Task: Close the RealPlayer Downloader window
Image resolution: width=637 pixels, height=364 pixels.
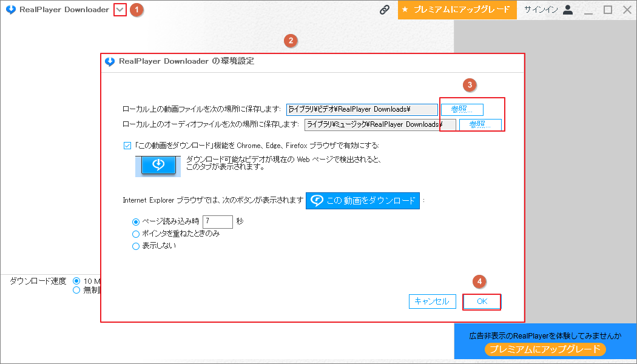Action: coord(627,10)
